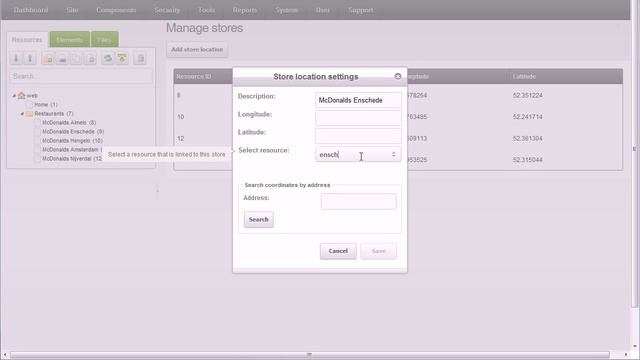Screen dimensions: 640x360
Task: Click the expand tree arrow icon
Action: [16, 58]
